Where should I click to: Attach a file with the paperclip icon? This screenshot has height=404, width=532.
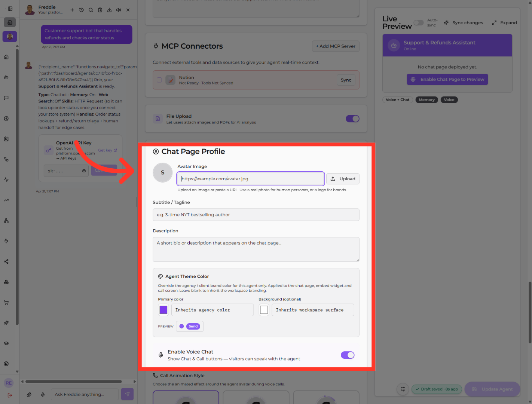coord(29,394)
